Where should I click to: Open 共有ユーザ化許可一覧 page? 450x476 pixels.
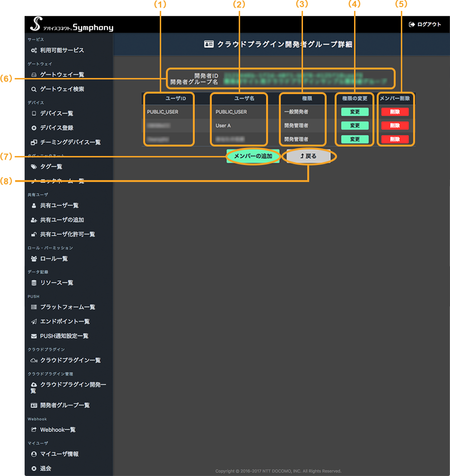pyautogui.click(x=68, y=234)
